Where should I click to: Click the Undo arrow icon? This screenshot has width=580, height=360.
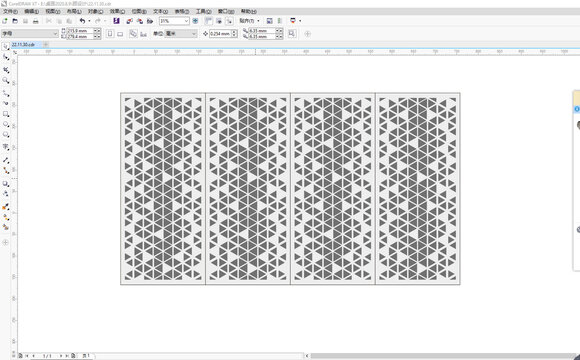click(82, 21)
